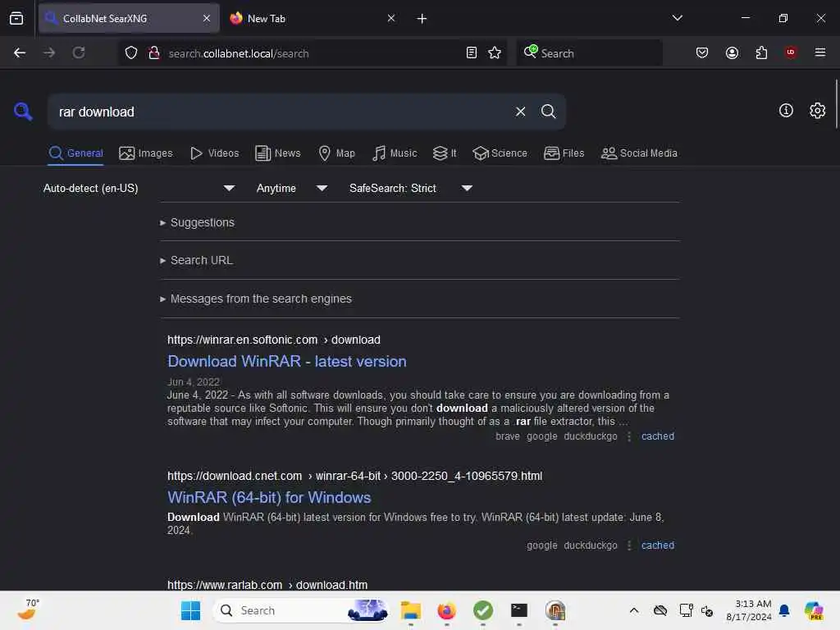Viewport: 840px width, 630px height.
Task: Open File Explorer from the taskbar
Action: [x=411, y=610]
